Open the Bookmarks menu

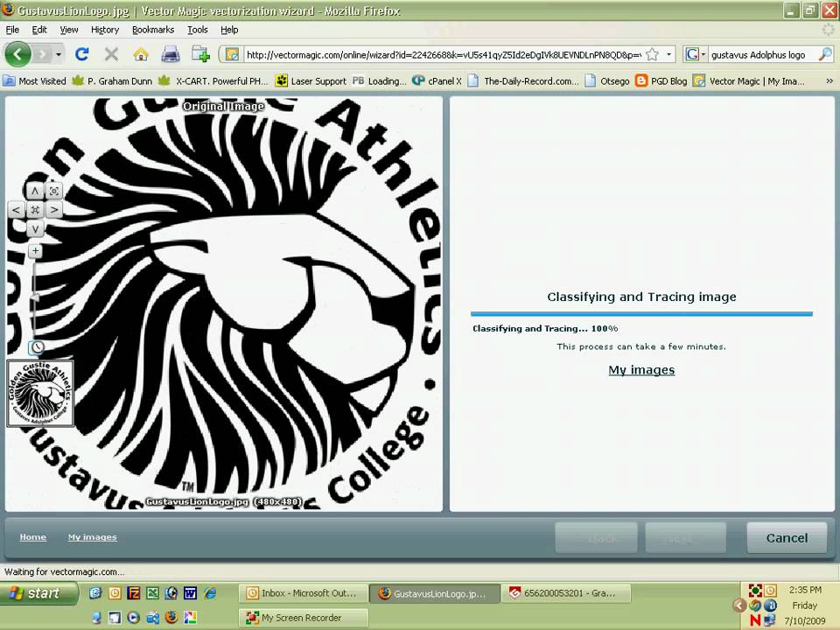152,30
